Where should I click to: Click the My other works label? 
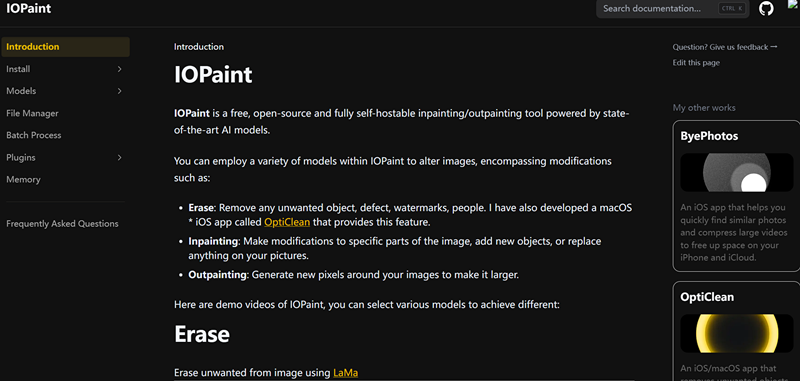[x=704, y=108]
